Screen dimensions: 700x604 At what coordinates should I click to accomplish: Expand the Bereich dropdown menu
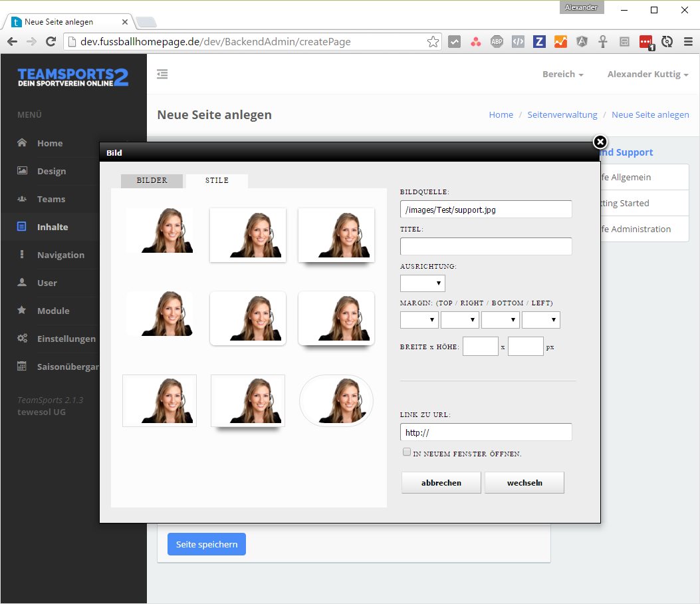pyautogui.click(x=562, y=75)
